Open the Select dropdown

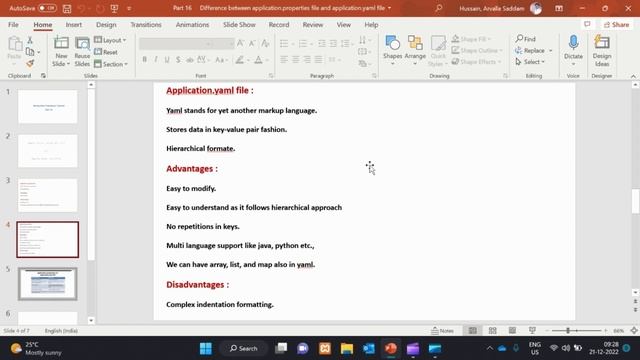[x=530, y=62]
